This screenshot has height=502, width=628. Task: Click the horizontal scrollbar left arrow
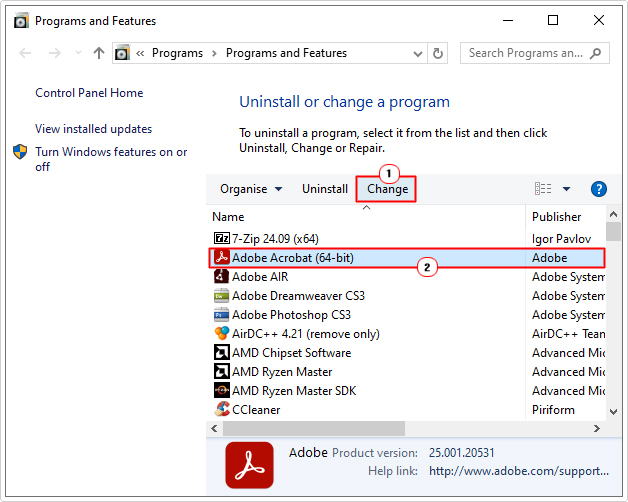[214, 428]
